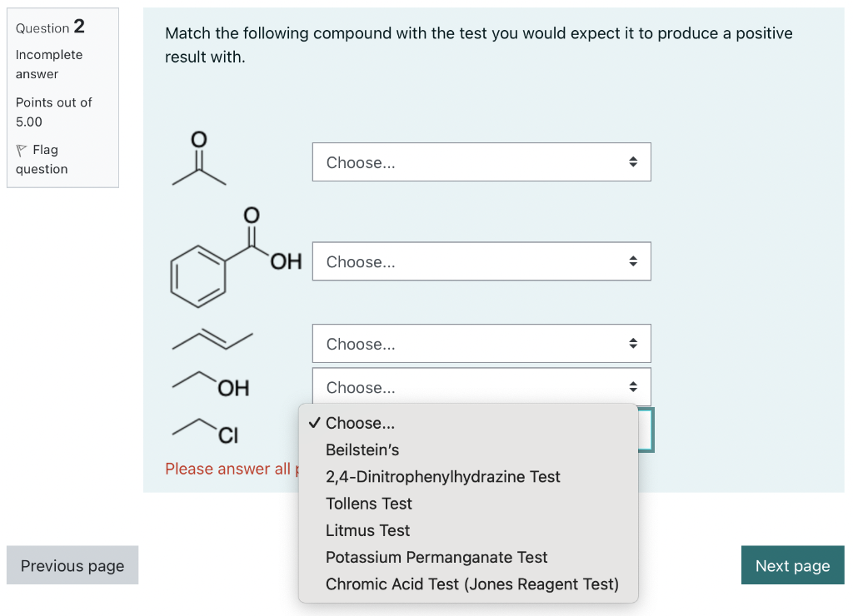Click the flag icon beside Flag question
853x616 pixels.
[22, 151]
